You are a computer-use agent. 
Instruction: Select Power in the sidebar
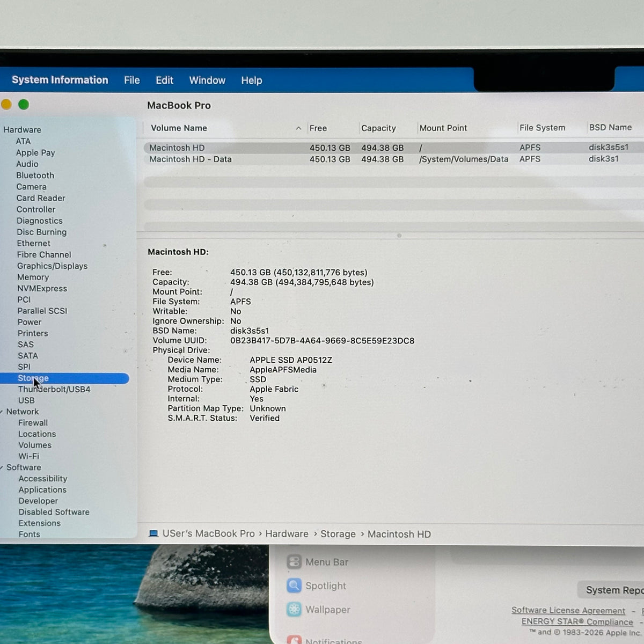coord(30,322)
